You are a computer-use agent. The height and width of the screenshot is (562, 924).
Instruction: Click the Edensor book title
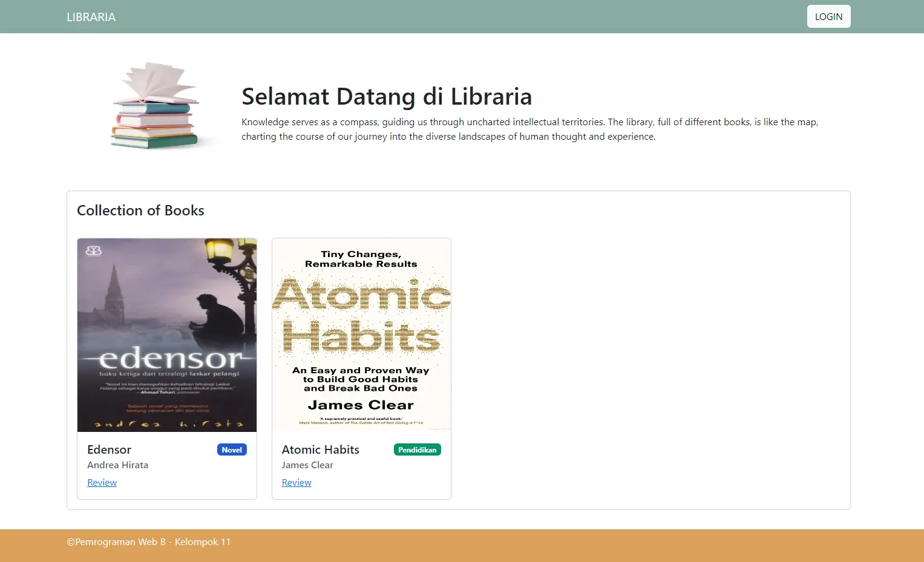109,449
